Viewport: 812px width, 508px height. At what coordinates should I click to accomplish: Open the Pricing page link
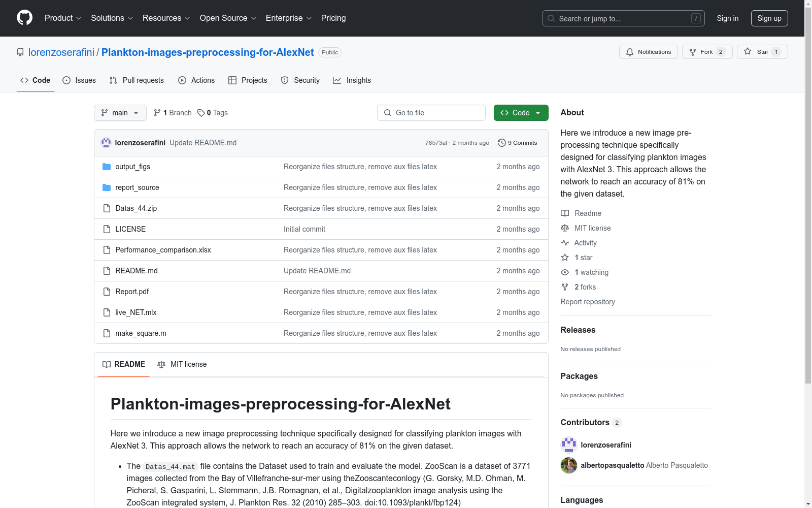pos(333,18)
